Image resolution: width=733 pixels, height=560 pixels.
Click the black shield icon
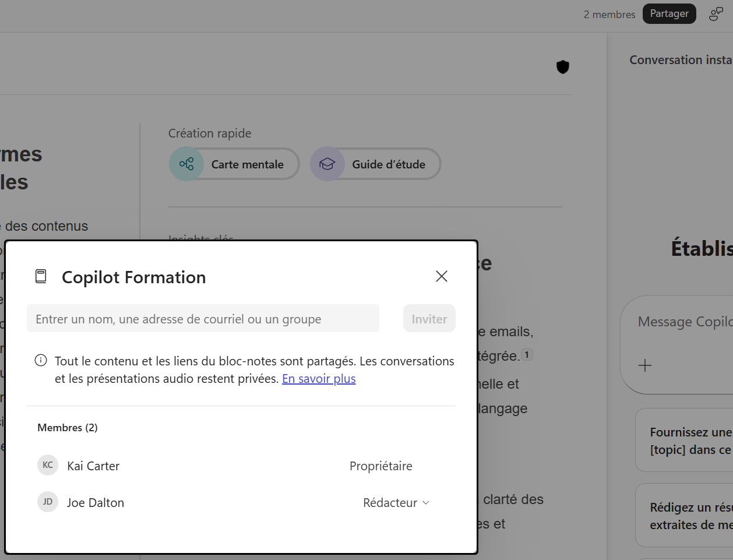pos(563,67)
